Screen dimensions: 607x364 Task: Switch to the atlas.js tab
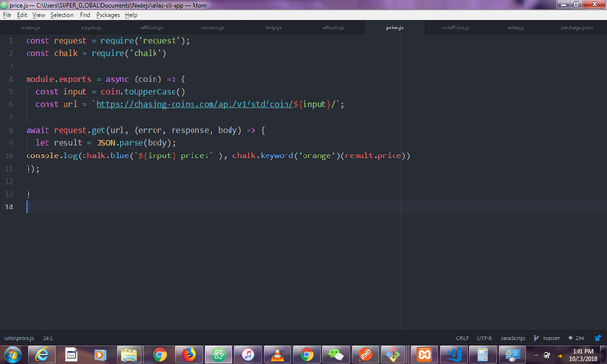pos(516,27)
